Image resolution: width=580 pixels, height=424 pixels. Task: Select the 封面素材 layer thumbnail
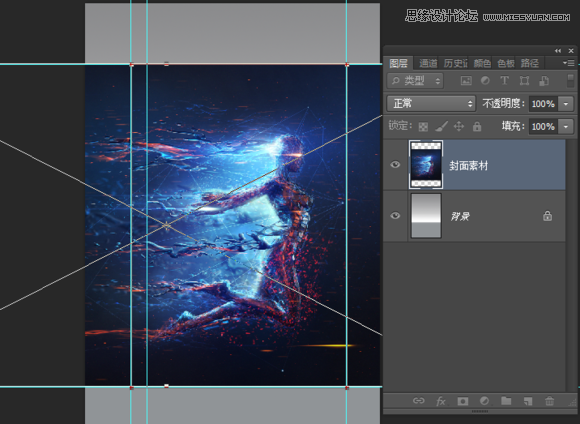(x=426, y=165)
